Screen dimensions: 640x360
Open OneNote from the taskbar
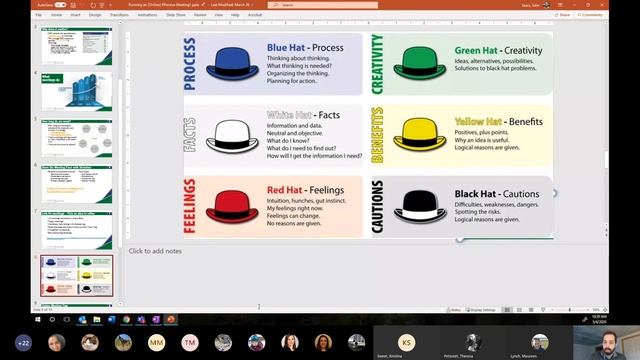(156, 320)
